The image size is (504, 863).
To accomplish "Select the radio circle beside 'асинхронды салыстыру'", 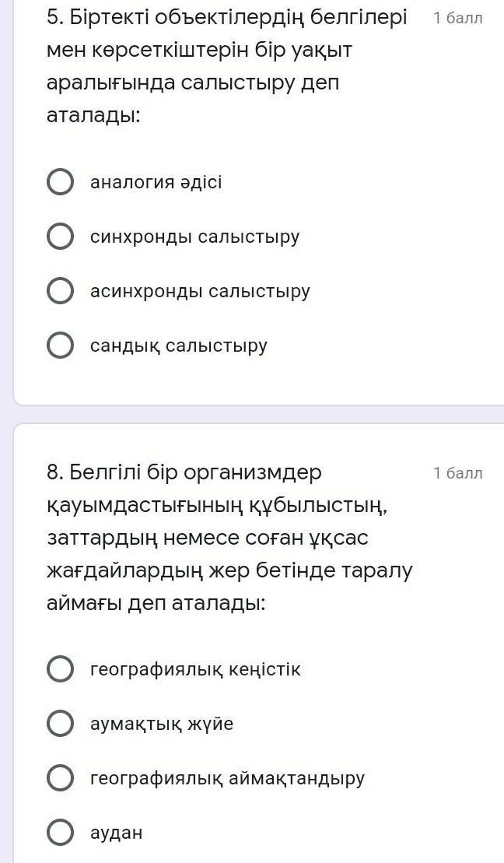I will click(61, 291).
